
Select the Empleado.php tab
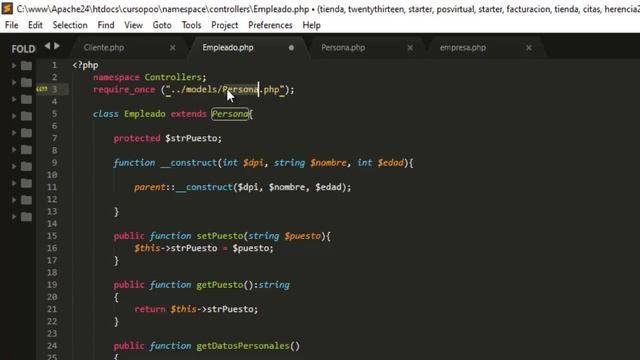(228, 48)
